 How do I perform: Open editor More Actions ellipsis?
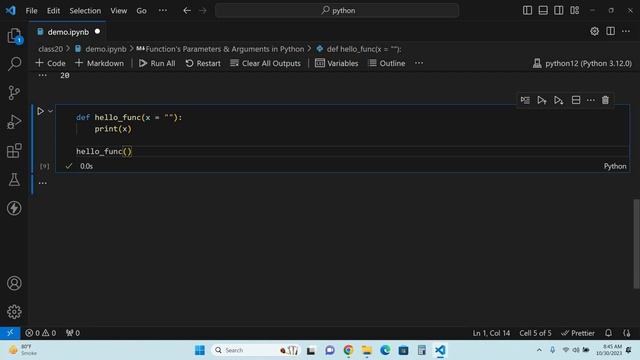[x=626, y=31]
